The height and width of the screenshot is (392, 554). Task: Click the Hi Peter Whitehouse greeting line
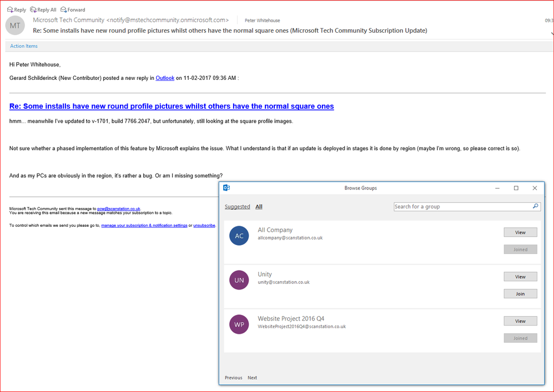[35, 64]
